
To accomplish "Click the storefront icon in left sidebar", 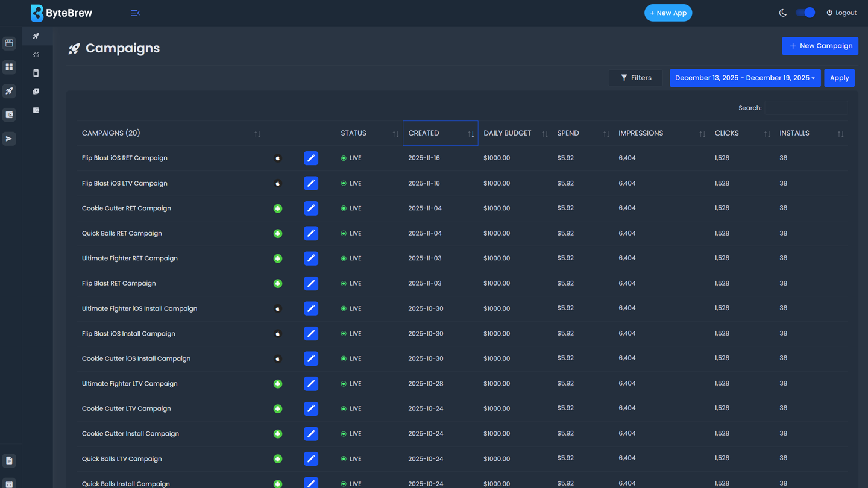I will pyautogui.click(x=9, y=43).
